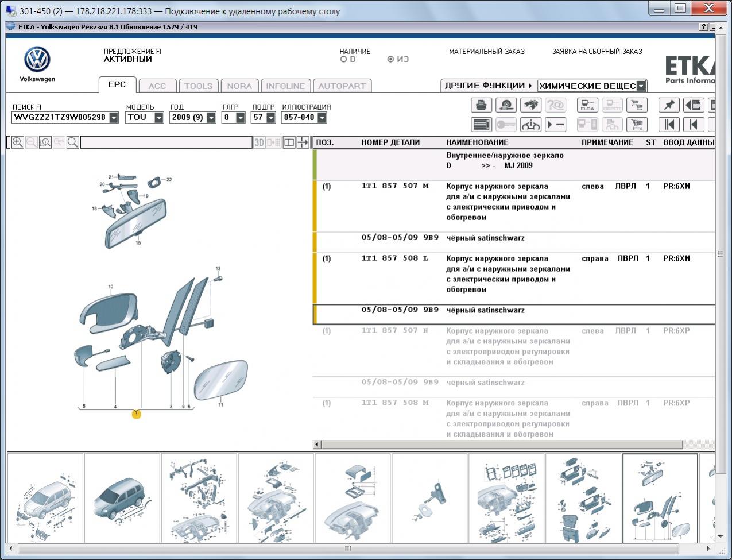Select the 'ИЗ' availability radio button
This screenshot has height=560, width=732.
pyautogui.click(x=390, y=59)
